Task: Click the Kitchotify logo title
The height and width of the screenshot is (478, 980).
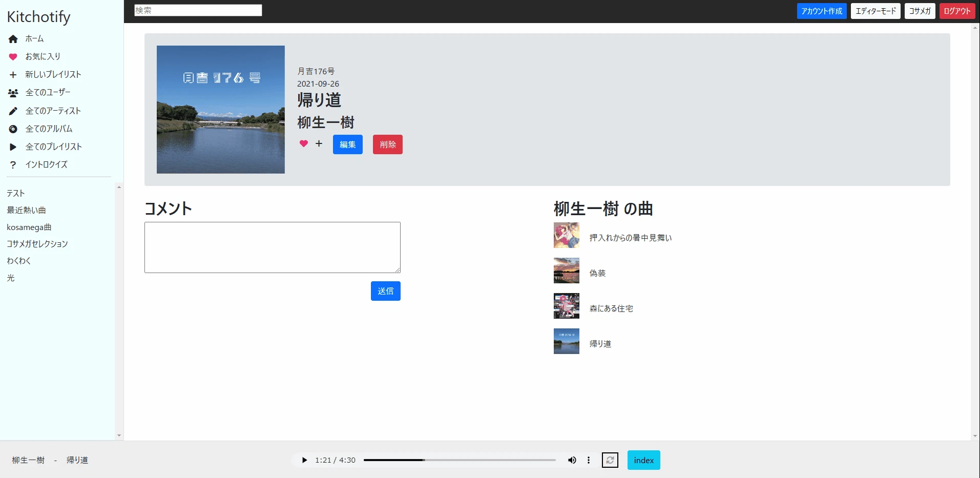Action: pyautogui.click(x=38, y=17)
